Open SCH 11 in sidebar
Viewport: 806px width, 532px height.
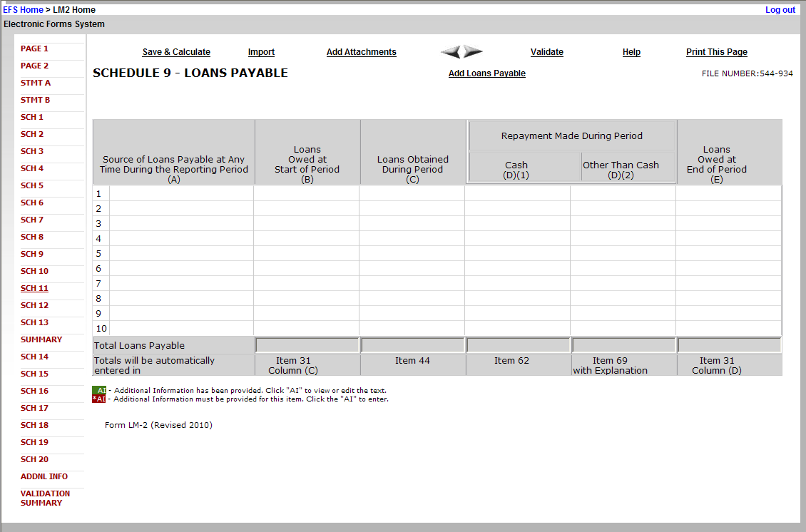pyautogui.click(x=34, y=288)
